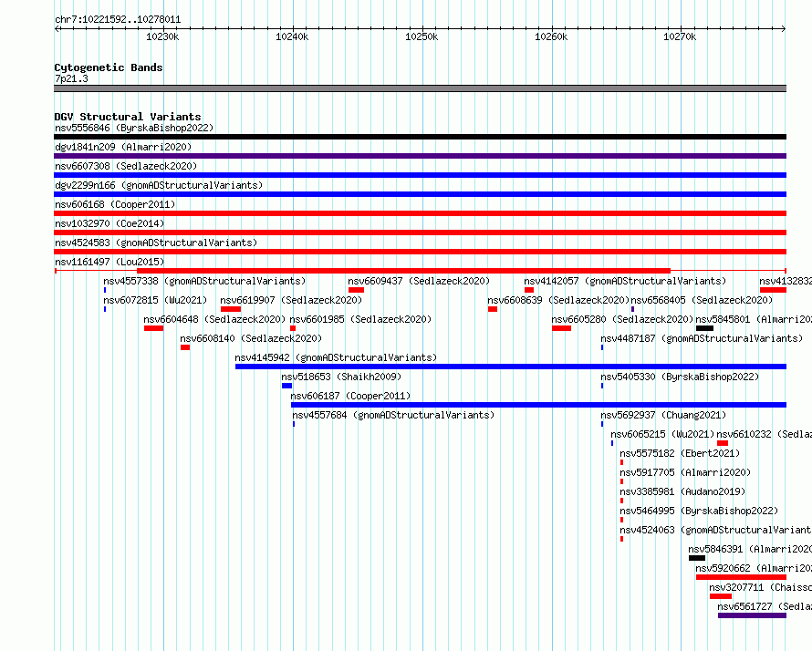Click nsv5464995 (ByrskaBishop2022) label
Viewport: 812px width, 651px height.
point(699,511)
